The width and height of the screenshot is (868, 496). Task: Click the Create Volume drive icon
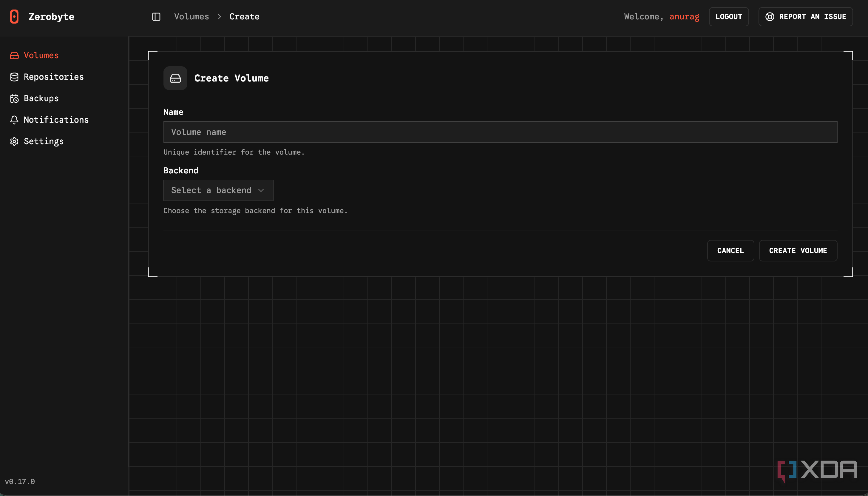click(x=175, y=78)
